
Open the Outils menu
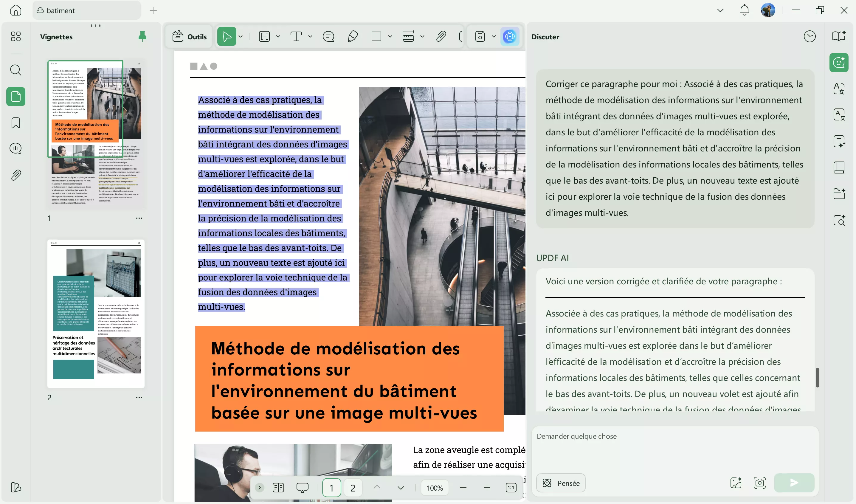click(x=189, y=36)
